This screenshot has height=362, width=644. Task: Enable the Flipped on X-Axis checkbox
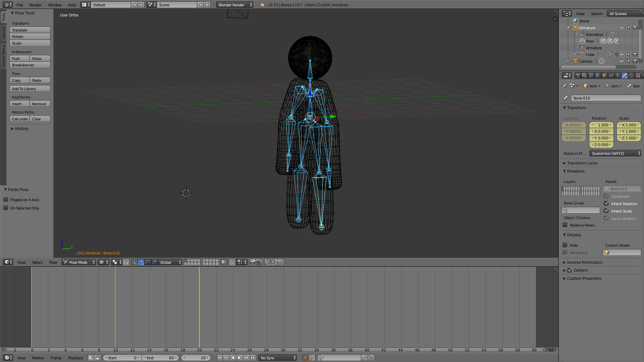click(6, 200)
